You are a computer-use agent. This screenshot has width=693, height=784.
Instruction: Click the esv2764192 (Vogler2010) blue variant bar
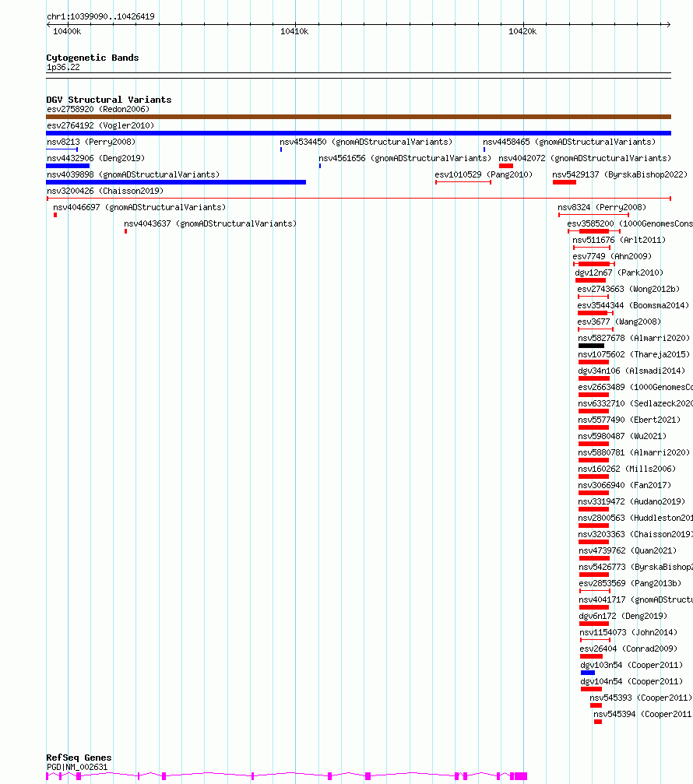pyautogui.click(x=358, y=133)
